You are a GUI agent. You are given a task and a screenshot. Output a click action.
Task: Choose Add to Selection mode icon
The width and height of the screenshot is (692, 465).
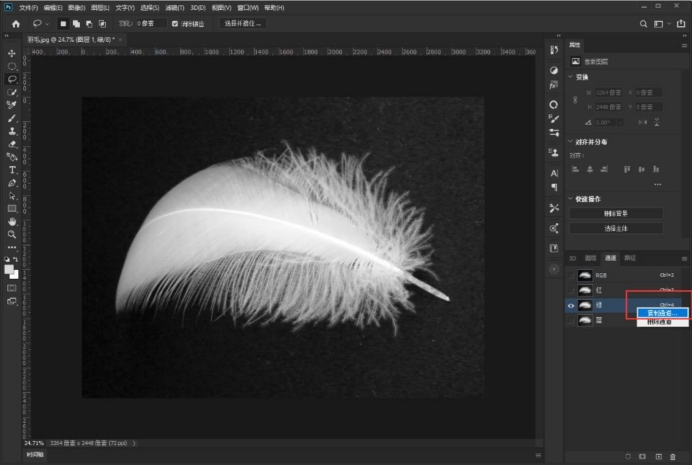(76, 24)
